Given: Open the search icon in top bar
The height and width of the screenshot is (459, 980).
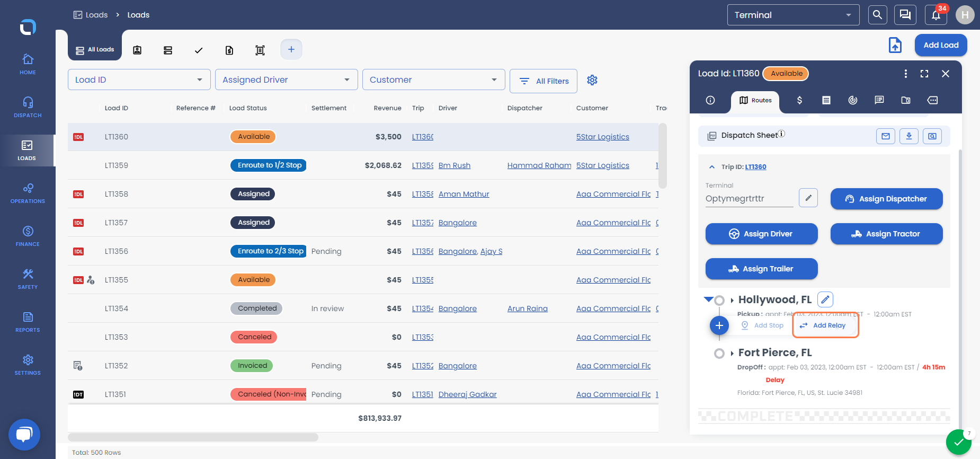Looking at the screenshot, I should pyautogui.click(x=877, y=15).
